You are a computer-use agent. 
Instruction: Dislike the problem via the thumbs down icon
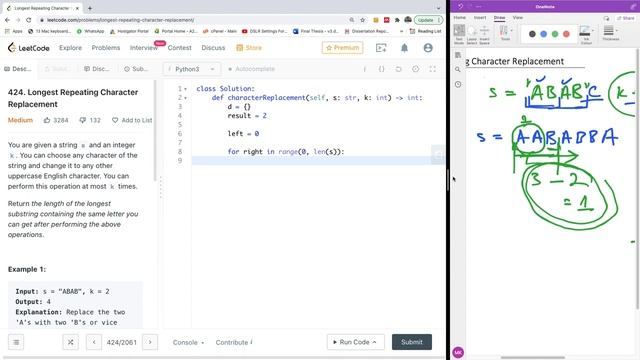click(x=82, y=120)
